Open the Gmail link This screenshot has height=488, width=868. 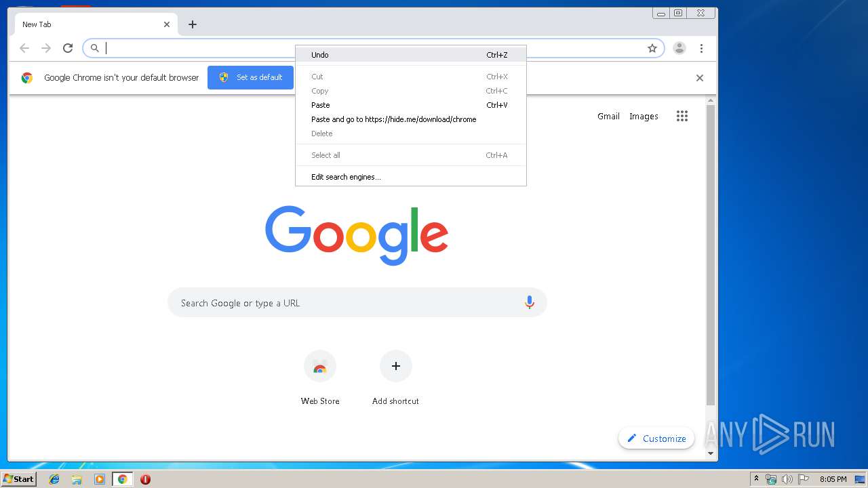point(608,116)
